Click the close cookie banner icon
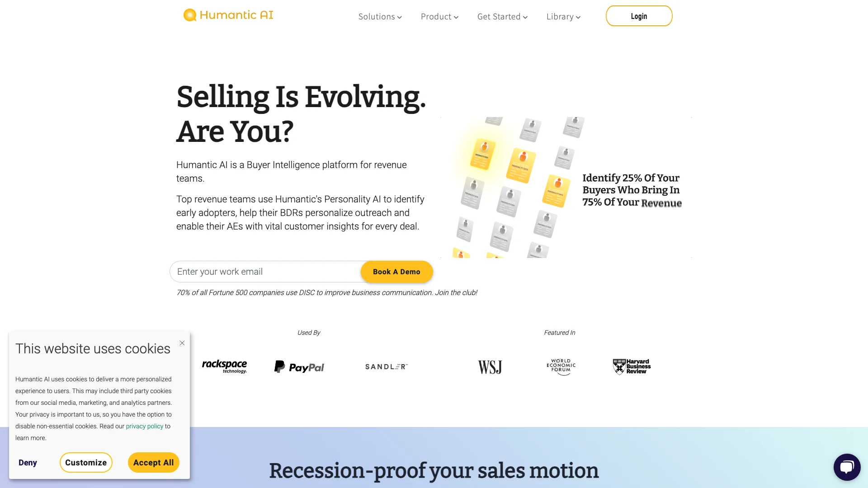 point(182,343)
